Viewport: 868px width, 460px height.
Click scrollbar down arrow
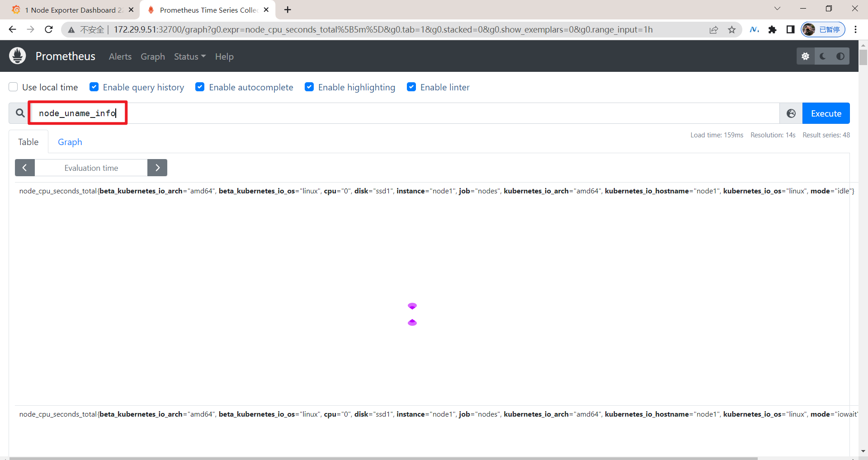[x=863, y=451]
